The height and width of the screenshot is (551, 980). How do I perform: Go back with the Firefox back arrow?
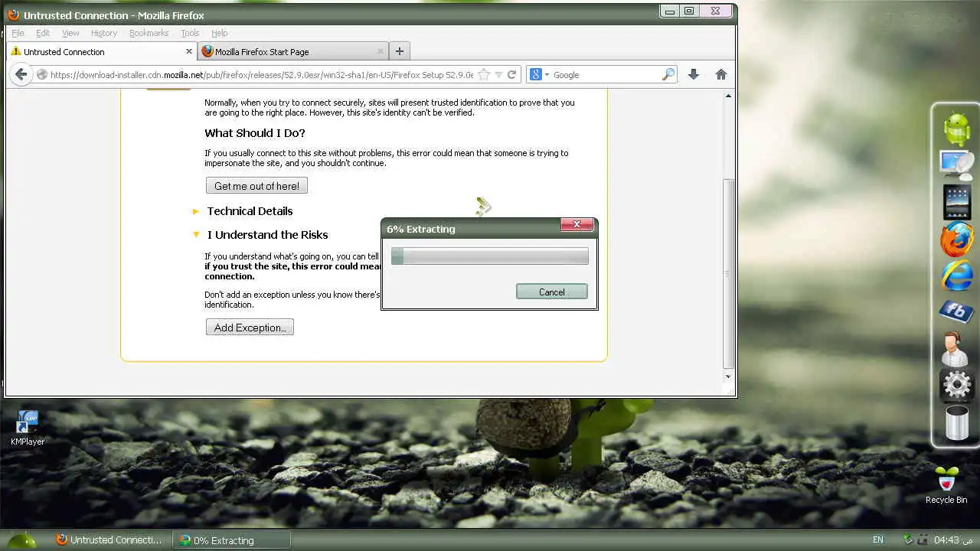pyautogui.click(x=21, y=74)
